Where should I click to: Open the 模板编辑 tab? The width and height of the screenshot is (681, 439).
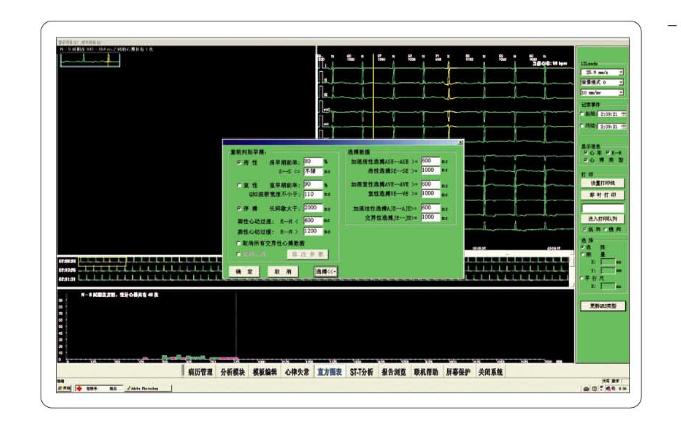[265, 372]
